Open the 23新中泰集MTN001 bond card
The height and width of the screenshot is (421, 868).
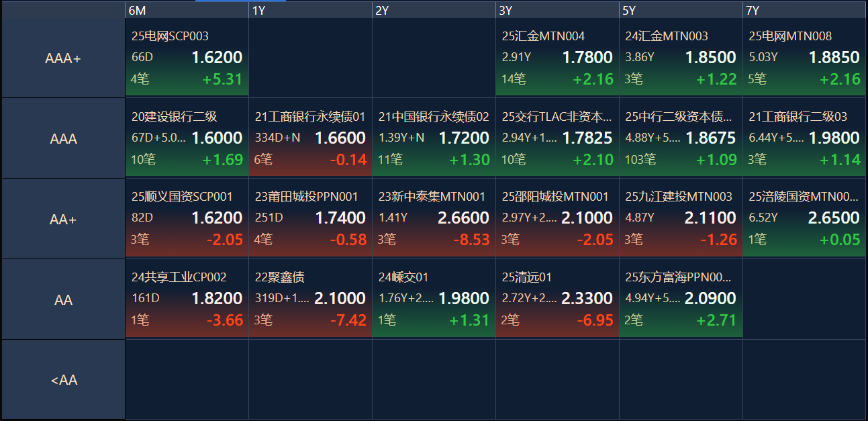tap(434, 218)
